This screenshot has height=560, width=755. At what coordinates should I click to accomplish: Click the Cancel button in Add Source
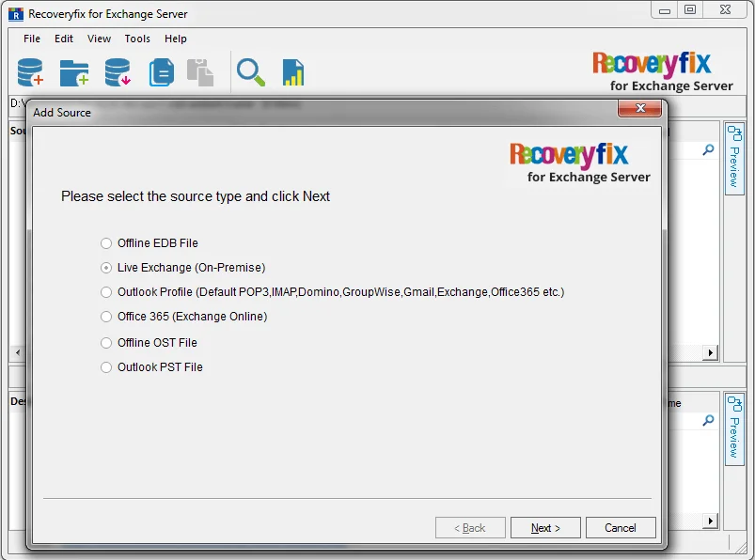pyautogui.click(x=621, y=528)
